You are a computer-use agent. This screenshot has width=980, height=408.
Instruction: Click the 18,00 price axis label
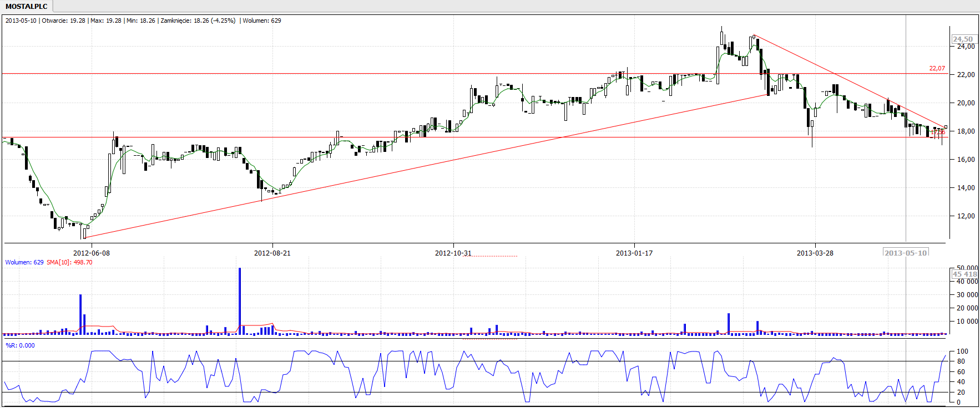click(966, 131)
